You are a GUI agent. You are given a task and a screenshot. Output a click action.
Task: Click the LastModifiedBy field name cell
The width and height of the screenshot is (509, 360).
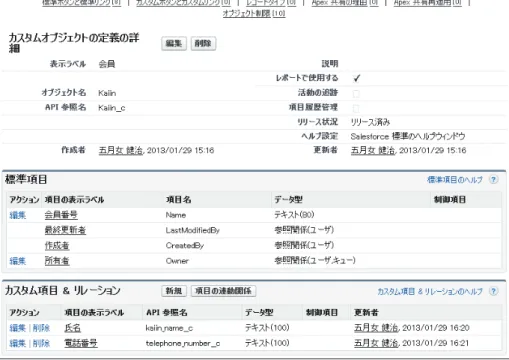tap(193, 230)
